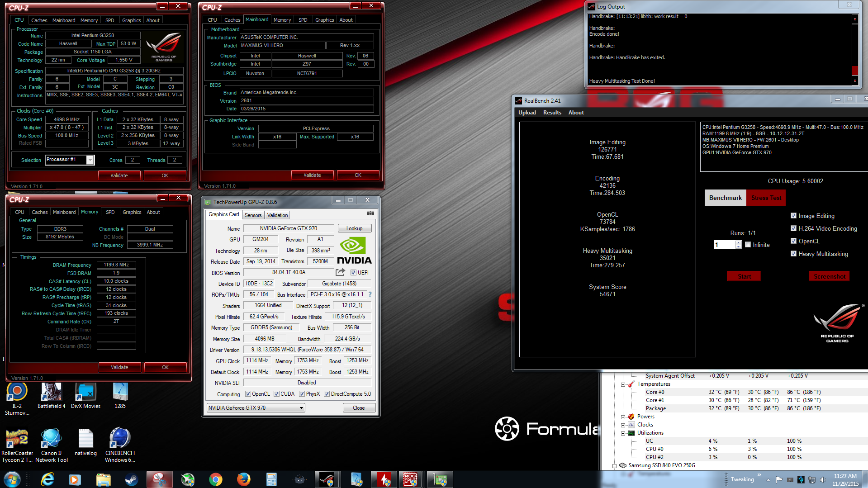Open the DivX Movies desktop folder
This screenshot has height=488, width=868.
[85, 396]
